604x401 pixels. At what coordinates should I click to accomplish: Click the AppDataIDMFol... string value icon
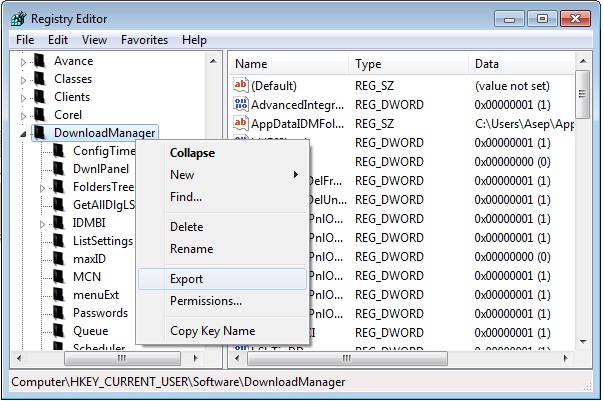coord(241,123)
